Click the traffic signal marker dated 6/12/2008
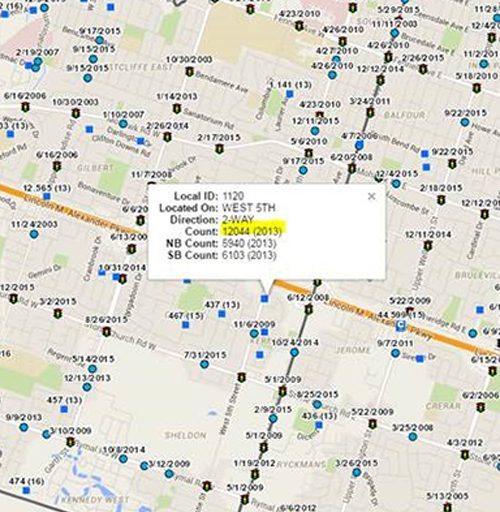 [308, 309]
